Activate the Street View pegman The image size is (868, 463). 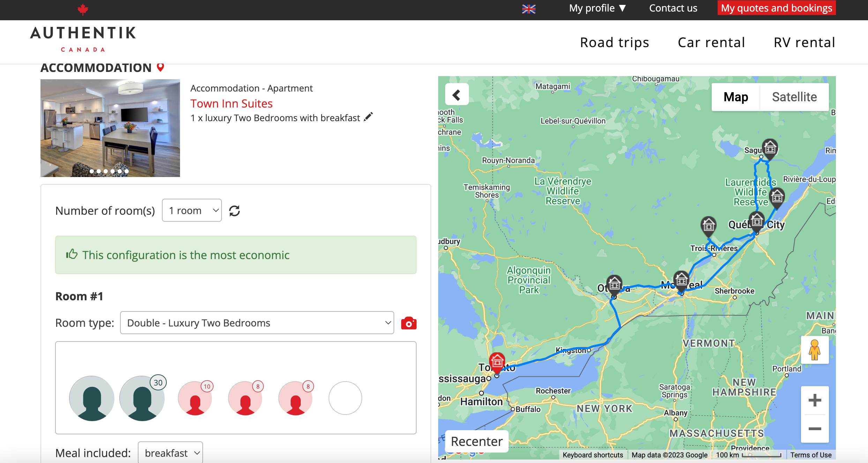click(815, 350)
